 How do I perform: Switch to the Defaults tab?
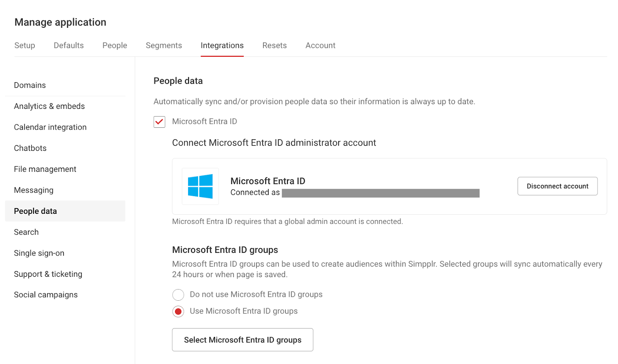(69, 46)
